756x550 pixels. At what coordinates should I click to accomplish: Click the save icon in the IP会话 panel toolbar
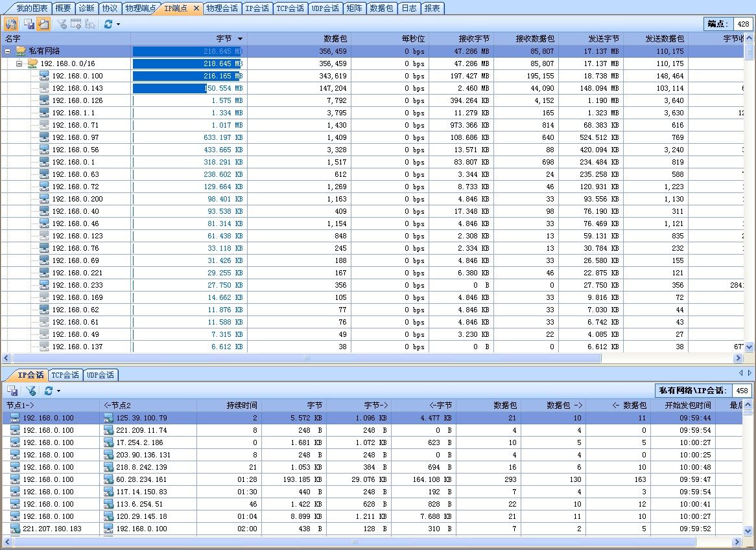(x=12, y=391)
